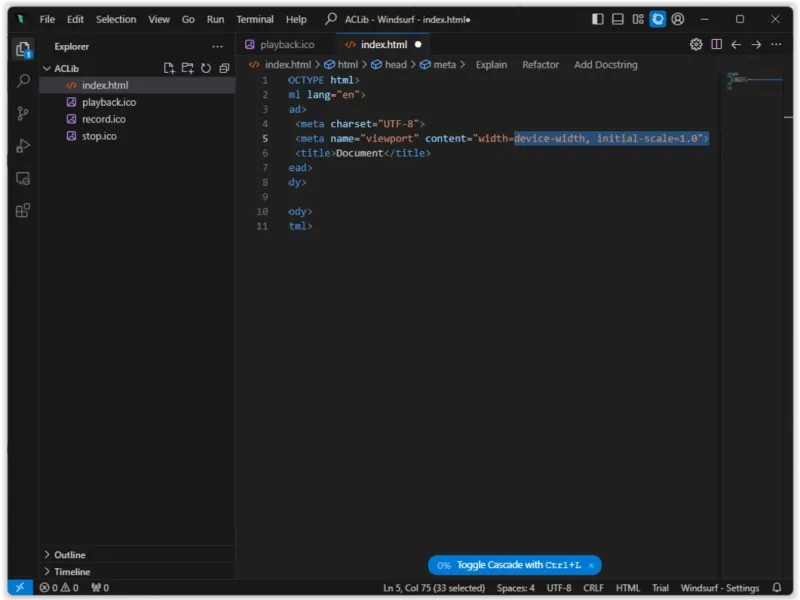Split the editor to the right
800x600 pixels.
pos(716,44)
